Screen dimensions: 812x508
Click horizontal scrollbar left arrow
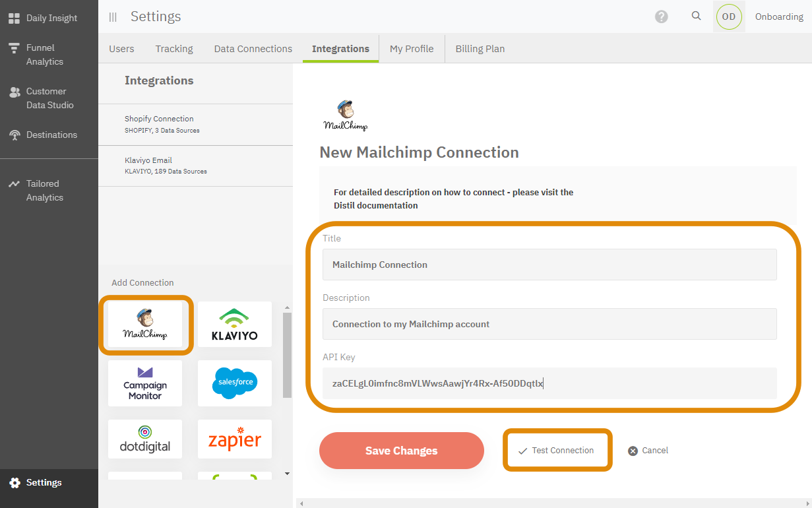302,503
